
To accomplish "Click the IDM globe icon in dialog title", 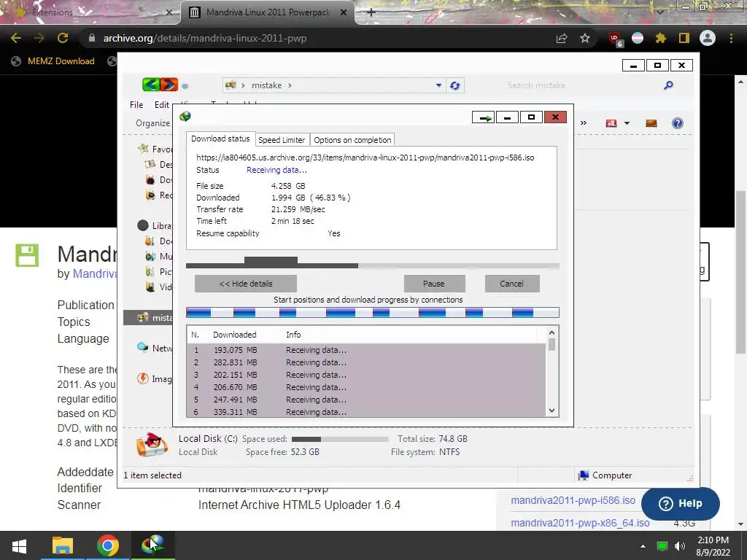I will pyautogui.click(x=185, y=116).
